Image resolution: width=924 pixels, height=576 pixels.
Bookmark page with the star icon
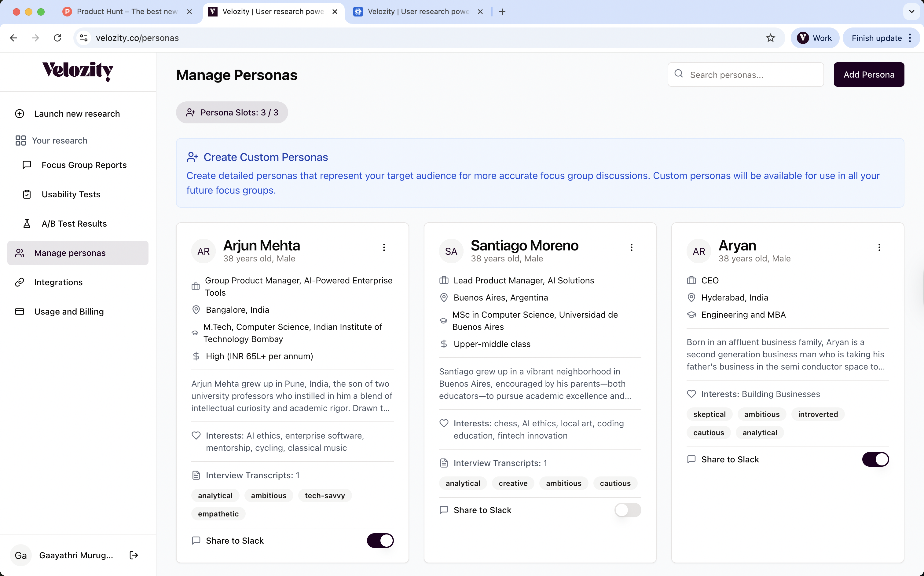pyautogui.click(x=770, y=38)
